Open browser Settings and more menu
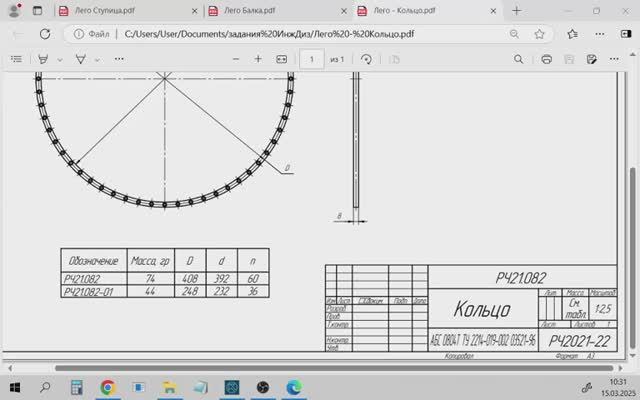The height and width of the screenshot is (400, 640). [600, 34]
